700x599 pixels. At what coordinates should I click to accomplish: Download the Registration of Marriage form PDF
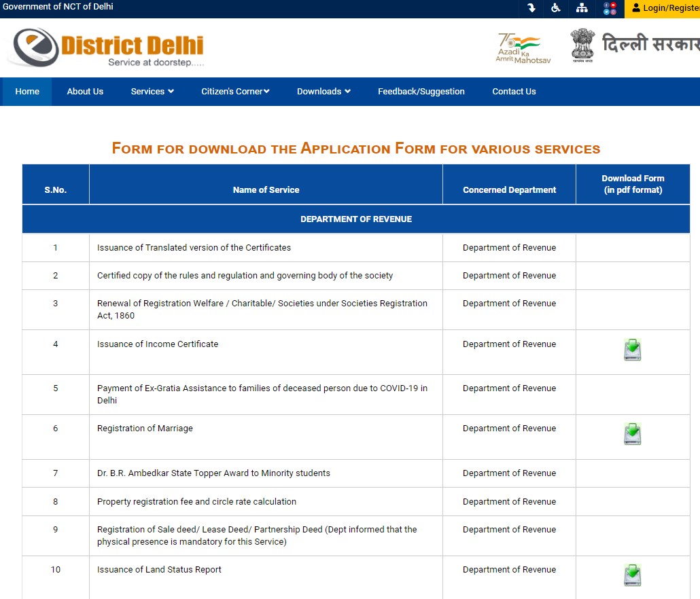(632, 433)
